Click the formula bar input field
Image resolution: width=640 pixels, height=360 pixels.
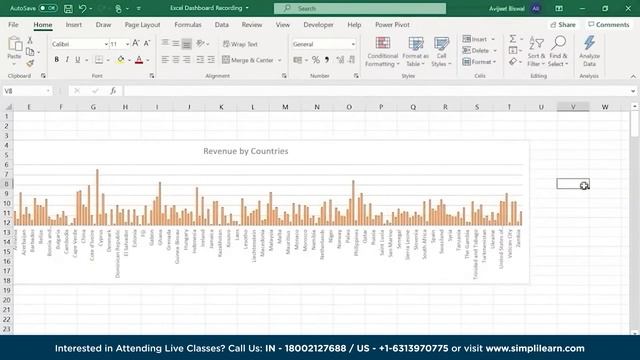tap(376, 91)
